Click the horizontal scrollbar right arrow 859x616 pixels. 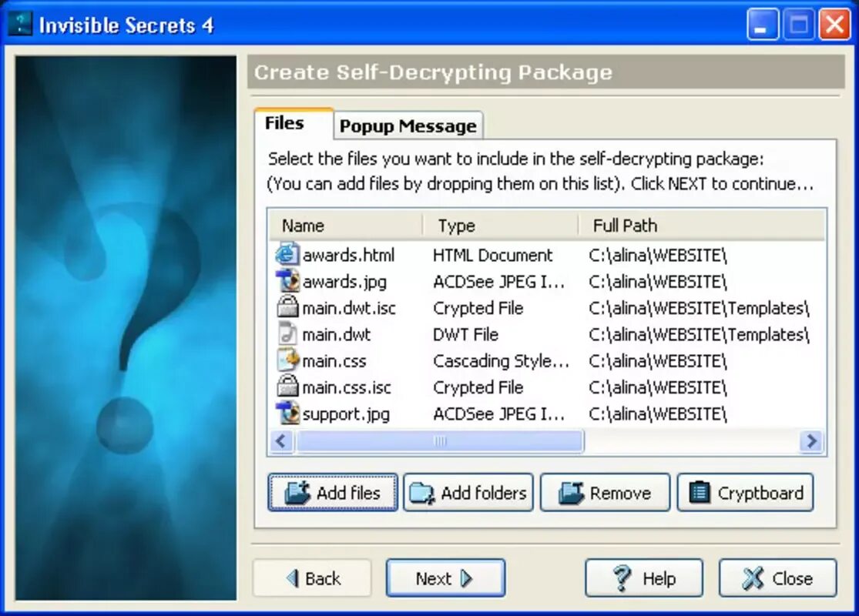[811, 440]
